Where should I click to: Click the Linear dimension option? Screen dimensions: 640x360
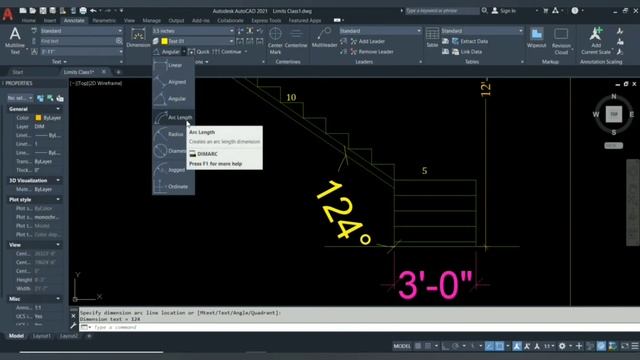click(173, 65)
